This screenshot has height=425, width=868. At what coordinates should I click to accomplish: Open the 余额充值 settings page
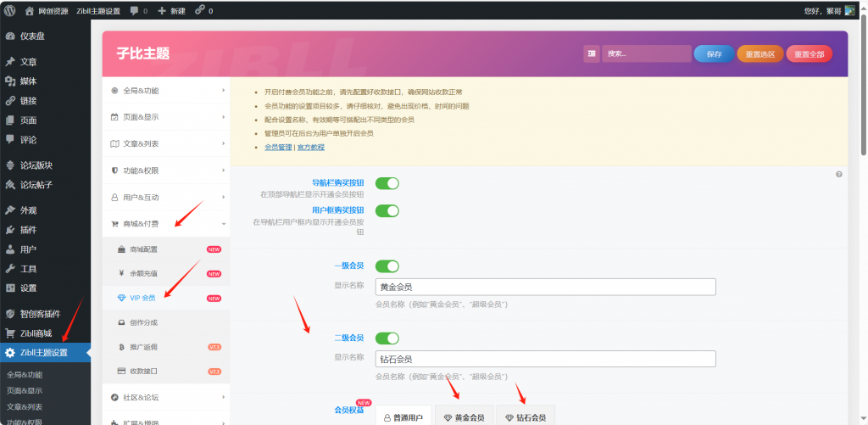tap(166, 274)
